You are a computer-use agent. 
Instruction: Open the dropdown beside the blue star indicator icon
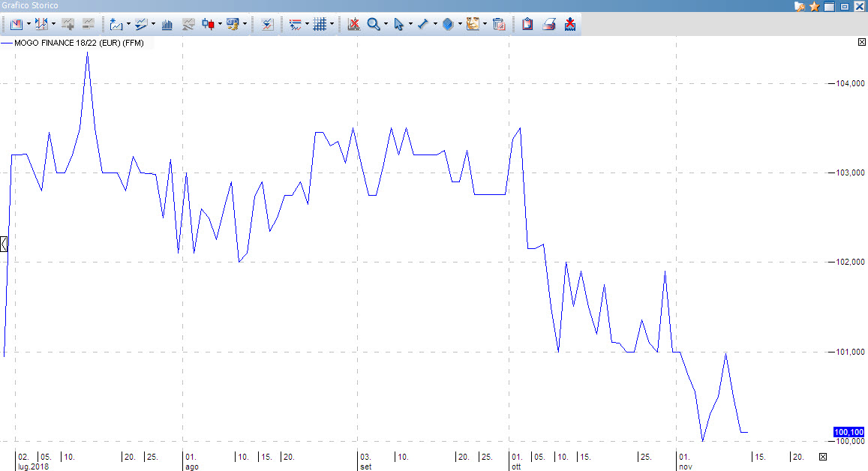(x=128, y=24)
